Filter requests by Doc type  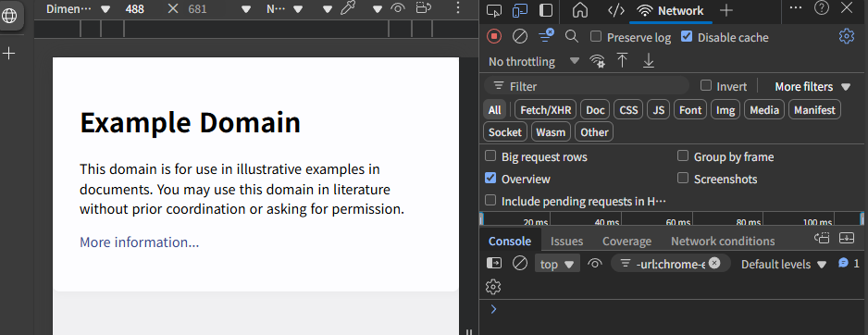[595, 109]
